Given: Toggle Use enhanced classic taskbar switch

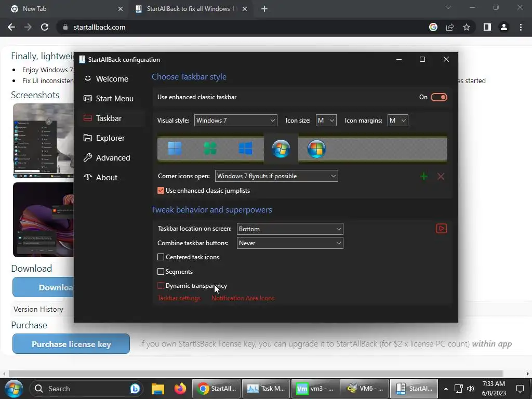Looking at the screenshot, I should coord(438,97).
